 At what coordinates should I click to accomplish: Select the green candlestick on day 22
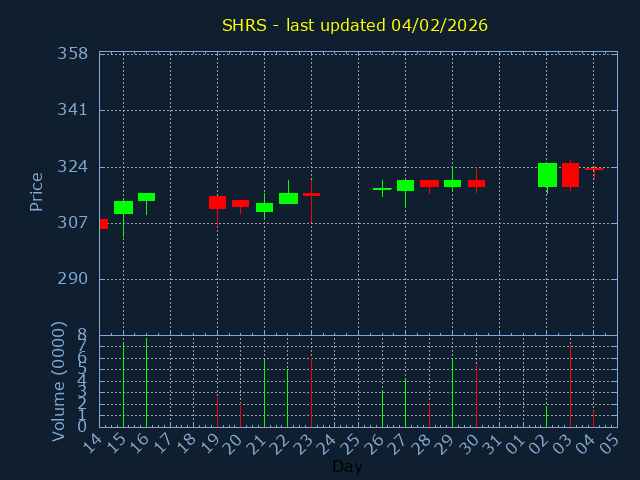[288, 198]
